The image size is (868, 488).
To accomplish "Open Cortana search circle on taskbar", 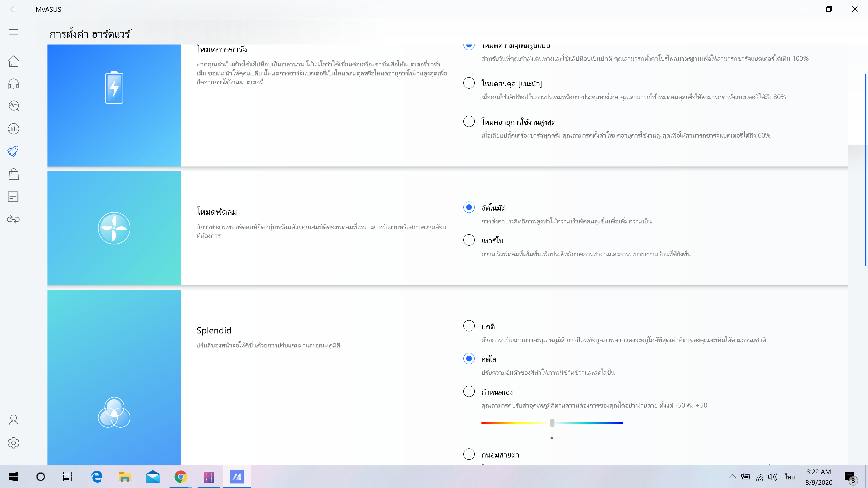I will pos(40,476).
